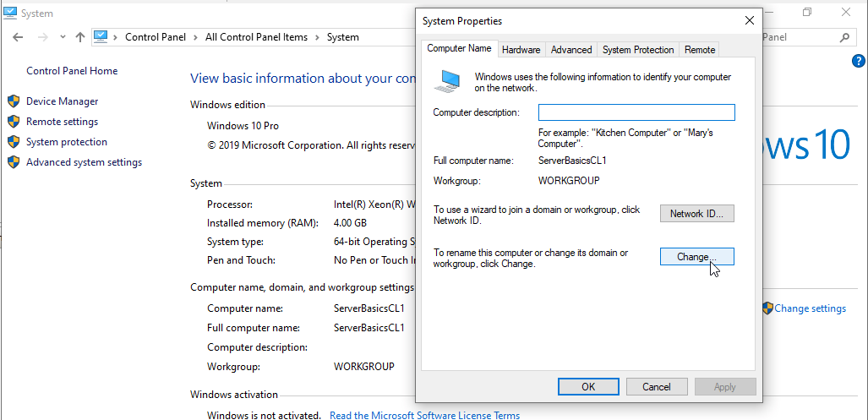Open the System Protection tab
Image resolution: width=868 pixels, height=420 pixels.
point(638,50)
